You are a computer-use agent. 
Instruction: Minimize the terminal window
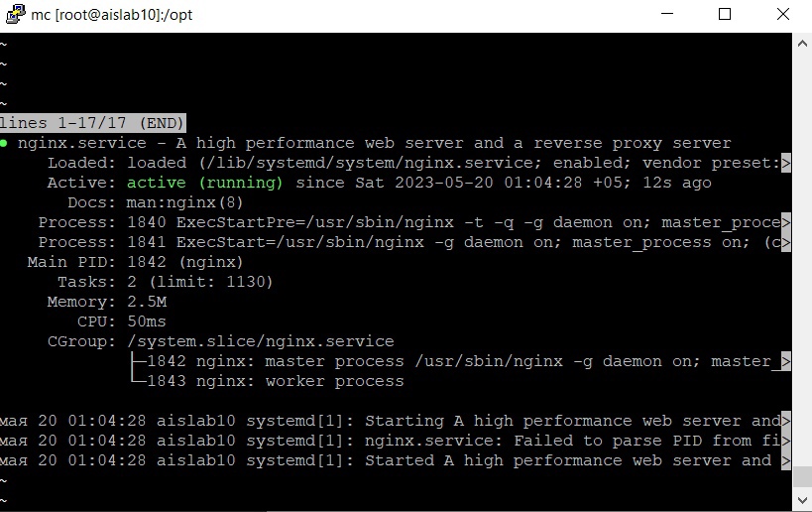[667, 14]
